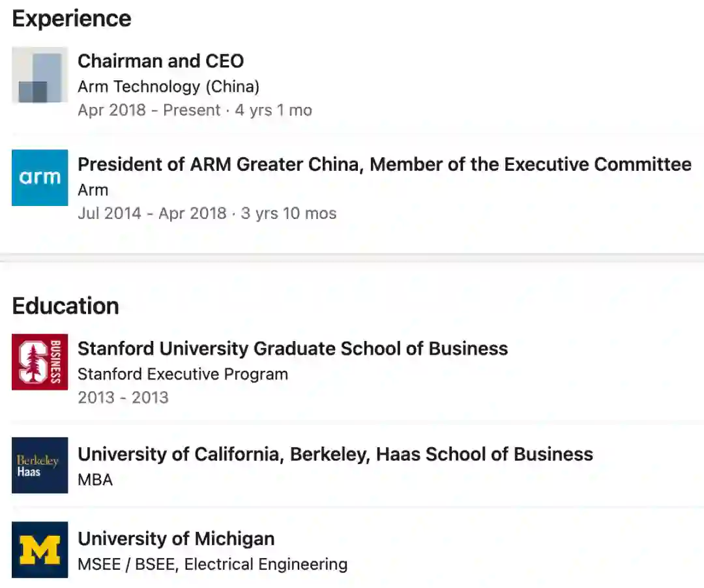The width and height of the screenshot is (704, 588).
Task: Click the Education section heading
Action: tap(65, 306)
